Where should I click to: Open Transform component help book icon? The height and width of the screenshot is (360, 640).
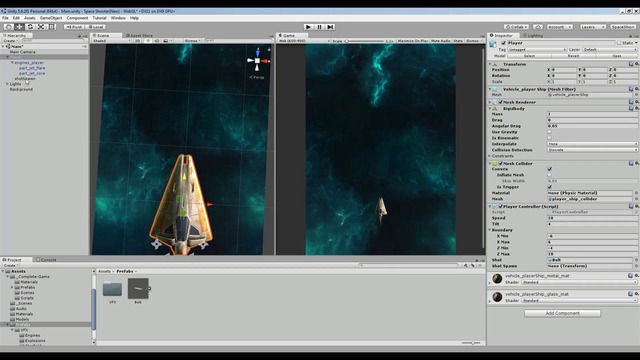(x=631, y=64)
